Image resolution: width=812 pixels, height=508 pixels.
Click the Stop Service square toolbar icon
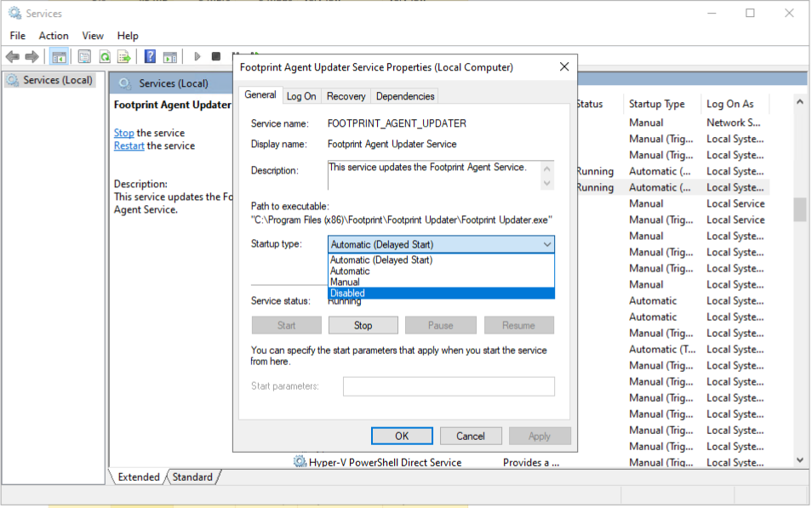click(216, 56)
